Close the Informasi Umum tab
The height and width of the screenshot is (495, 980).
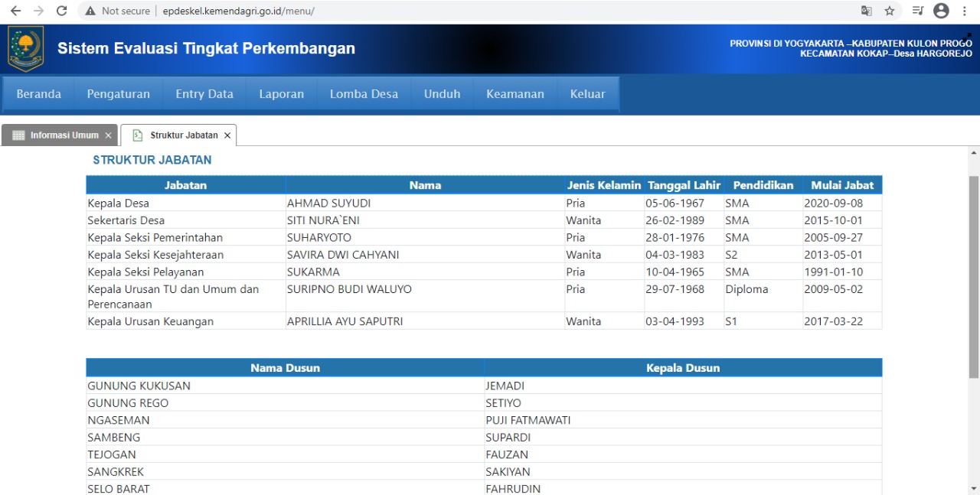tap(108, 135)
